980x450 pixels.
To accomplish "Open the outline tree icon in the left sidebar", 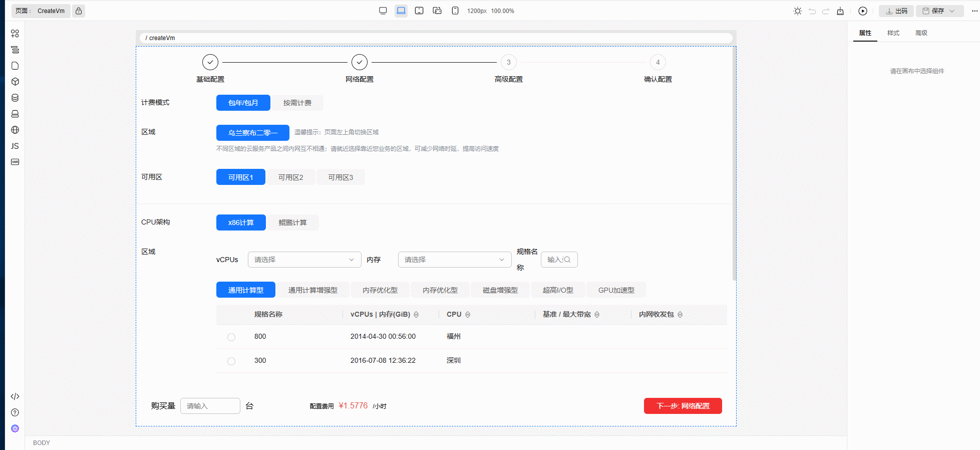I will [x=15, y=50].
